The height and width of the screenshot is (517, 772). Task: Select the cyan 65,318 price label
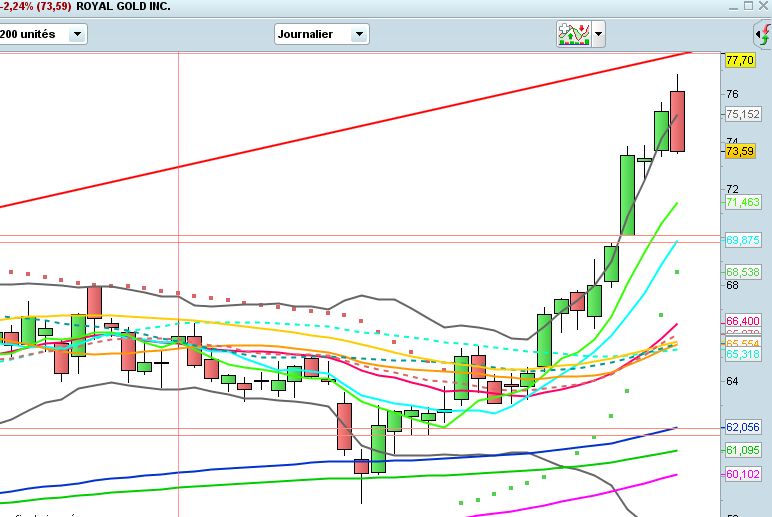coord(743,354)
